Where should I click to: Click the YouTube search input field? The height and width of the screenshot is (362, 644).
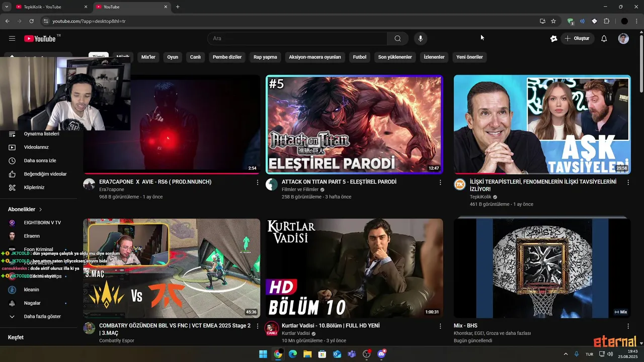(x=297, y=39)
